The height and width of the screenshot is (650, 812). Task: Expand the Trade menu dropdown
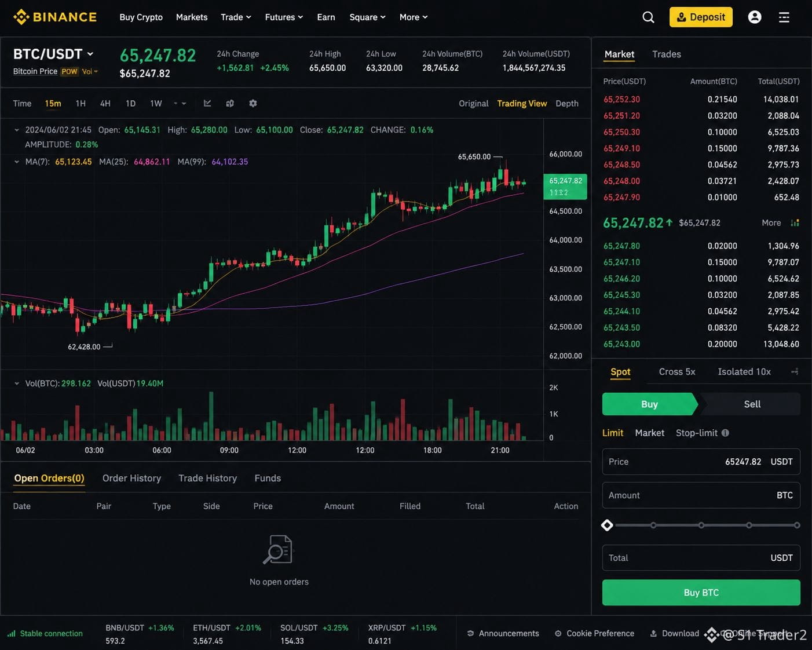236,17
